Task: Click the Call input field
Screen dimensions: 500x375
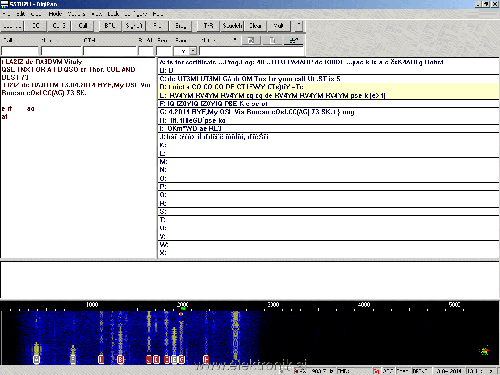Action: [20, 51]
